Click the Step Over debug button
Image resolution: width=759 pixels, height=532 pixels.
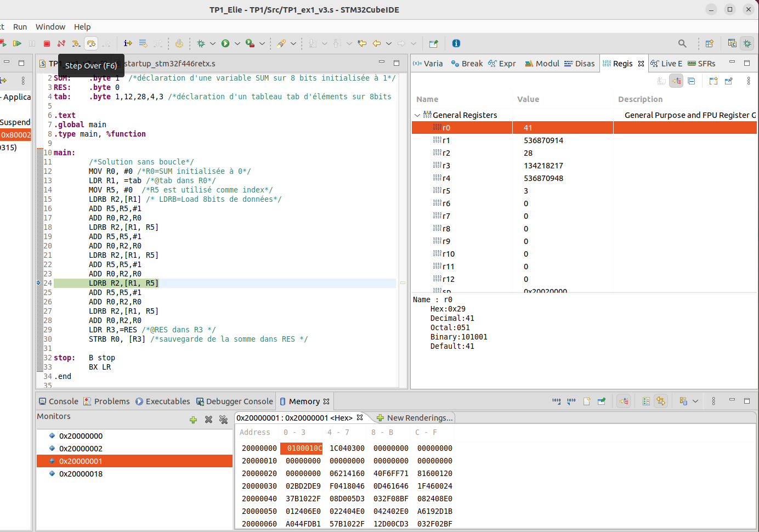(91, 43)
